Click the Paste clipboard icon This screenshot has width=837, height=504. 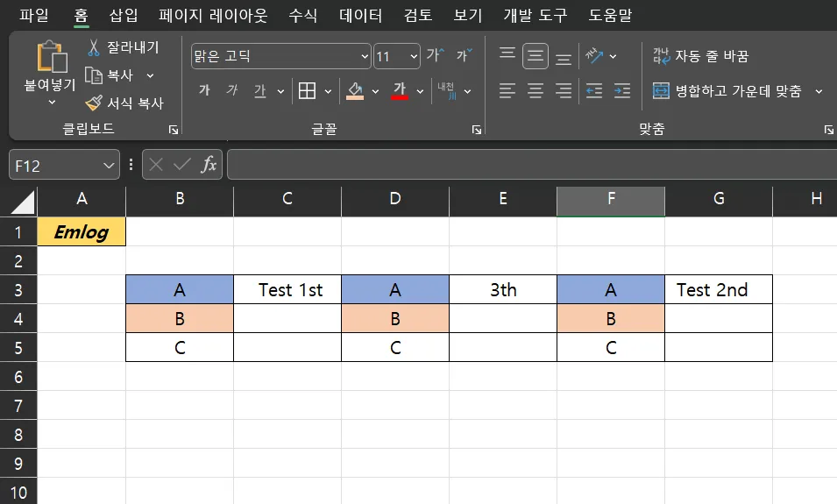[52, 57]
